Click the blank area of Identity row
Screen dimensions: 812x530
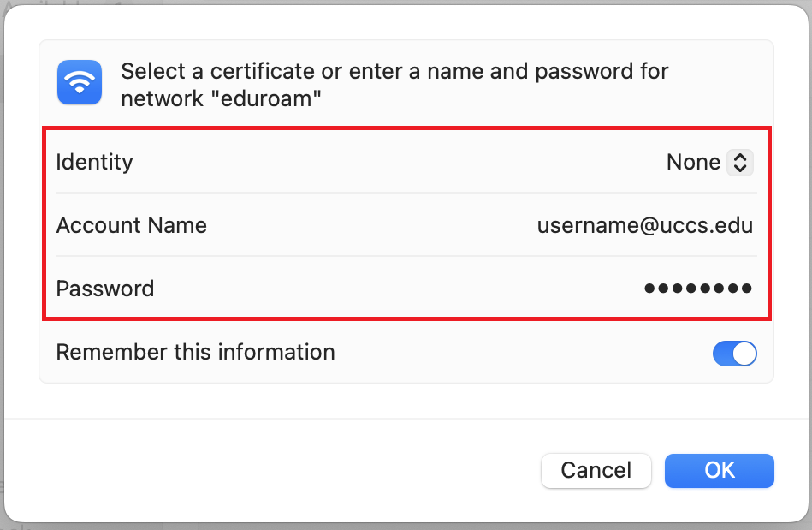point(399,162)
